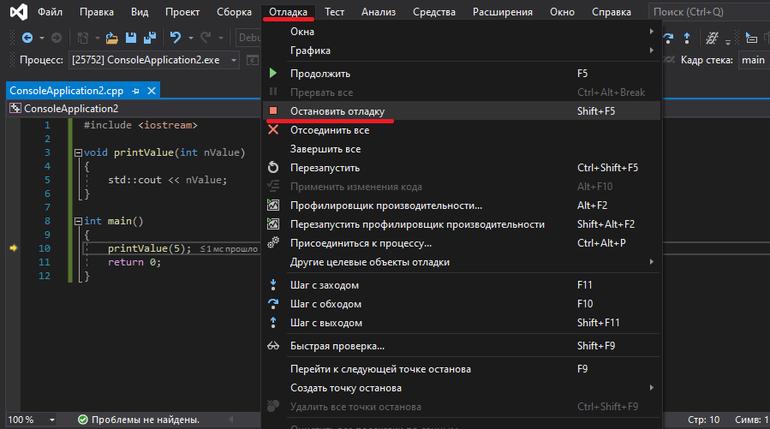
Task: Open the Вид menu
Action: point(139,12)
